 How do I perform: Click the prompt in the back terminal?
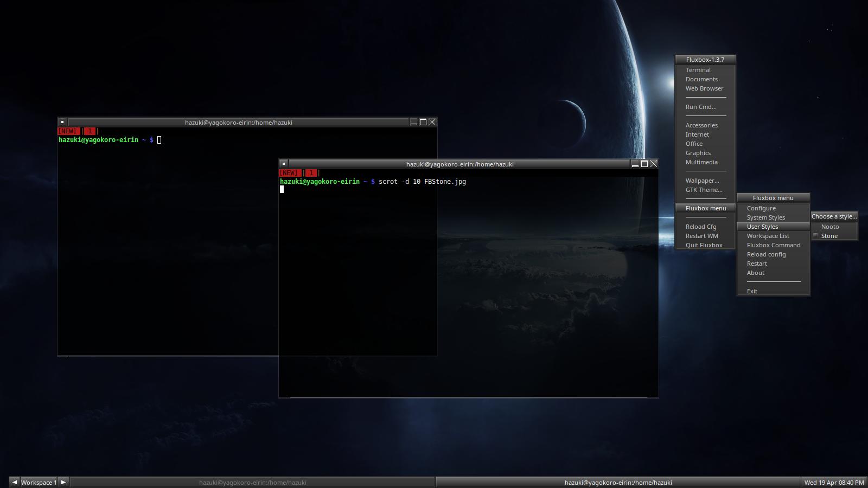tap(106, 140)
